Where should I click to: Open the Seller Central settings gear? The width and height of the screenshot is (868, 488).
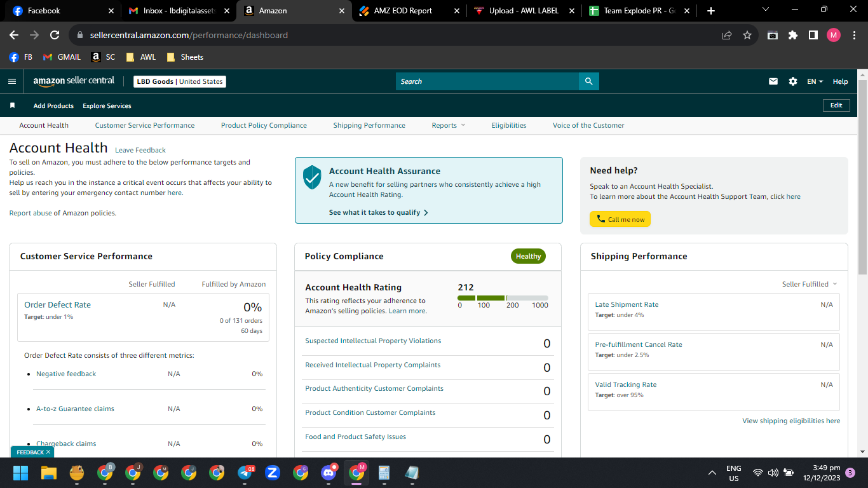tap(792, 81)
